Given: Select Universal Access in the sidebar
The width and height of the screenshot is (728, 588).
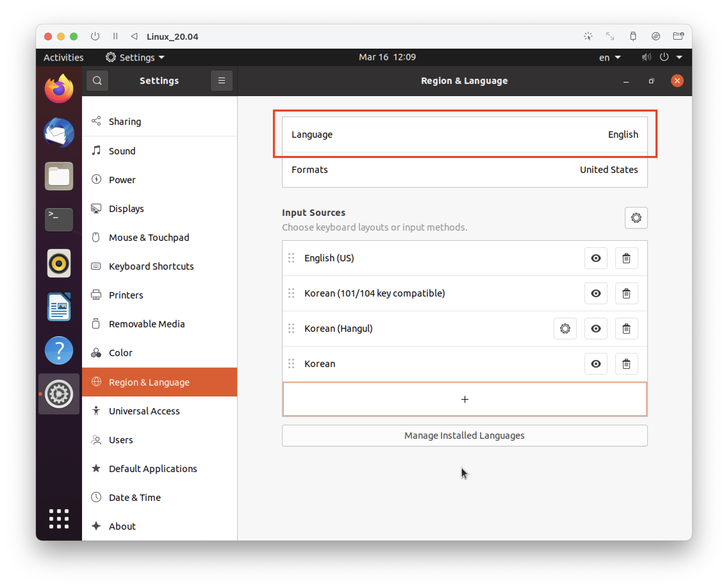Looking at the screenshot, I should pos(144,411).
